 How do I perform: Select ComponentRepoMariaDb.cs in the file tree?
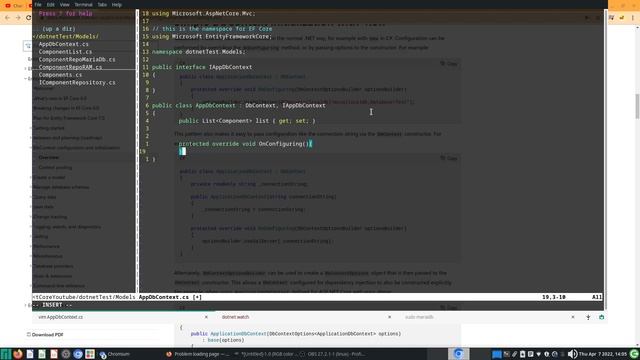pyautogui.click(x=77, y=60)
